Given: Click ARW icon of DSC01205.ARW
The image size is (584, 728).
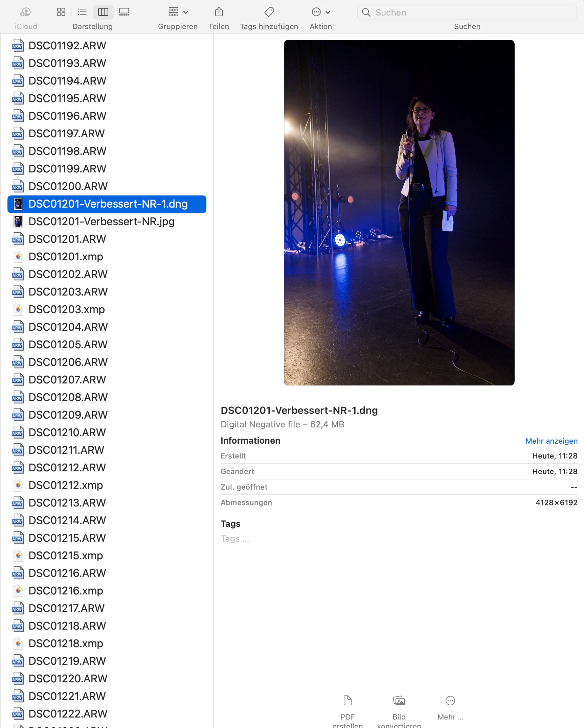Looking at the screenshot, I should pos(18,345).
